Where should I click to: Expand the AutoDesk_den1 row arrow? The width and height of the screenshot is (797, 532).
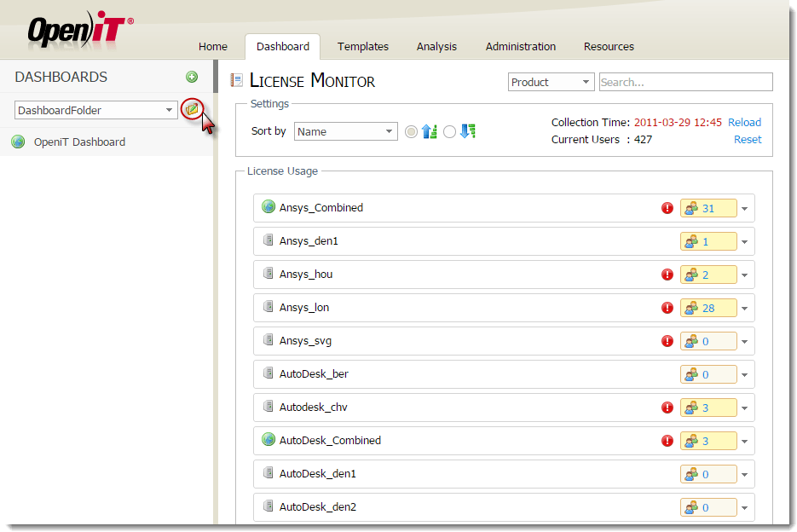coord(745,475)
